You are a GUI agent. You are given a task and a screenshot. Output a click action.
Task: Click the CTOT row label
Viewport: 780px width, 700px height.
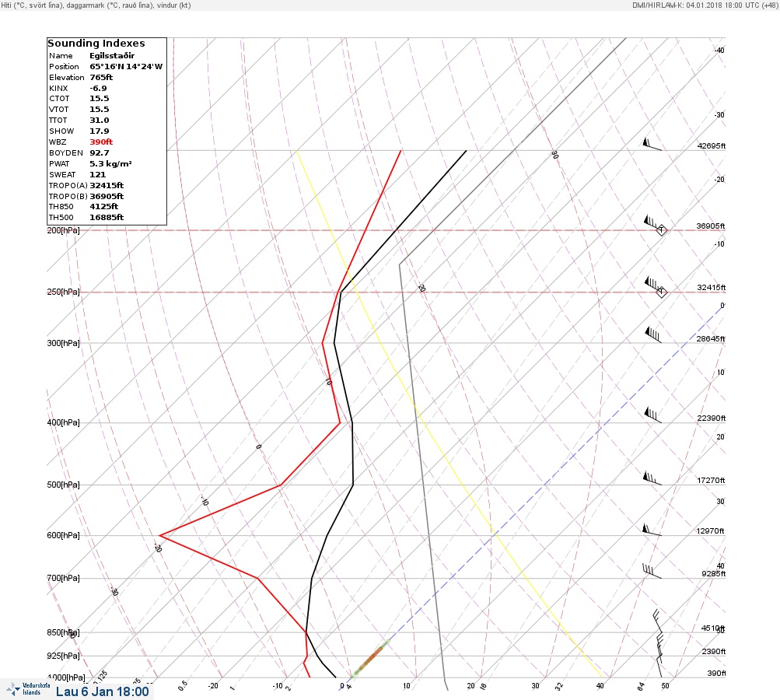click(59, 99)
